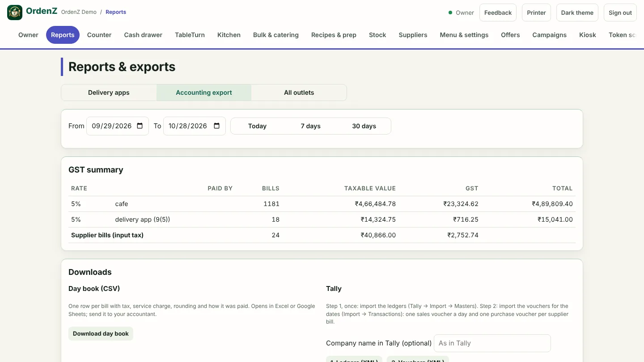Open the Kitchen tab
This screenshot has width=644, height=362.
point(229,35)
